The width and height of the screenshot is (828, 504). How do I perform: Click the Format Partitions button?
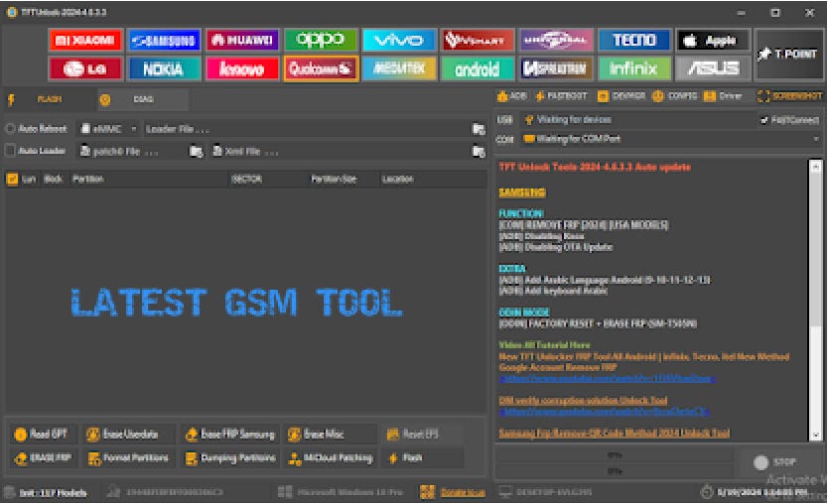click(128, 457)
